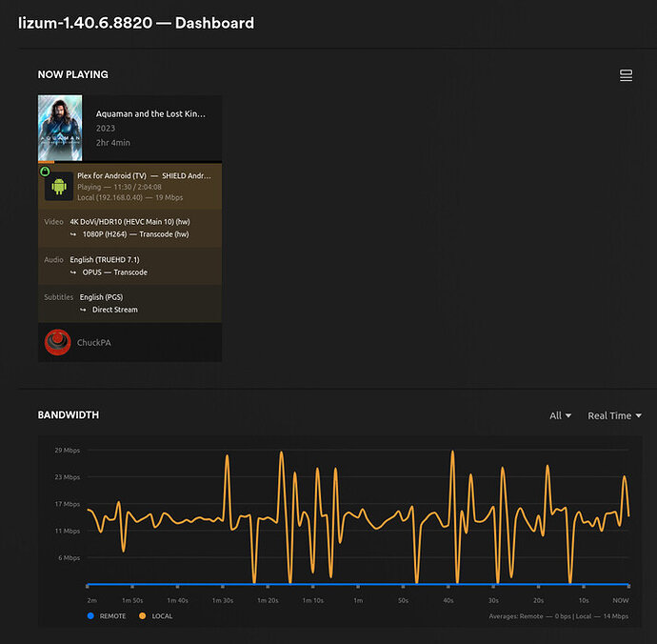Click the Dashboard page title
This screenshot has width=657, height=644.
pos(136,23)
